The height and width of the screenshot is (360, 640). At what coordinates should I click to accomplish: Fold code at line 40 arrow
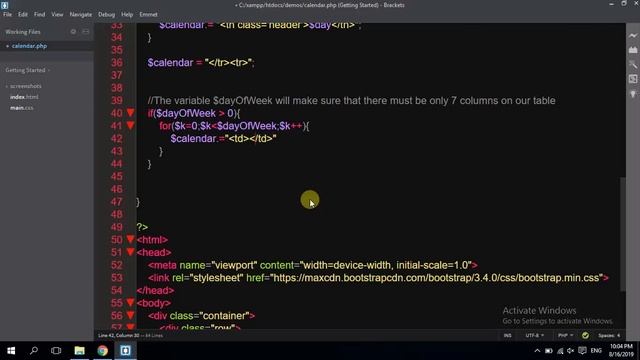point(130,113)
